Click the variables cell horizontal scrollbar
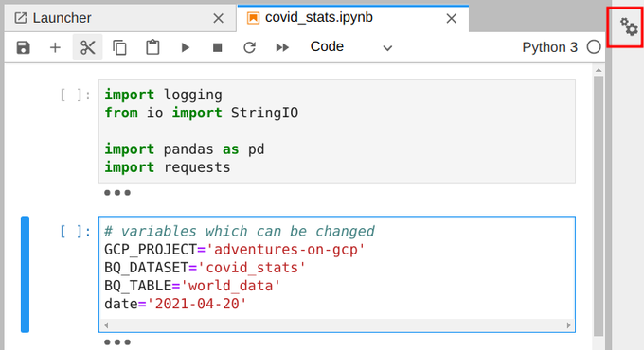The height and width of the screenshot is (350, 644). point(337,325)
